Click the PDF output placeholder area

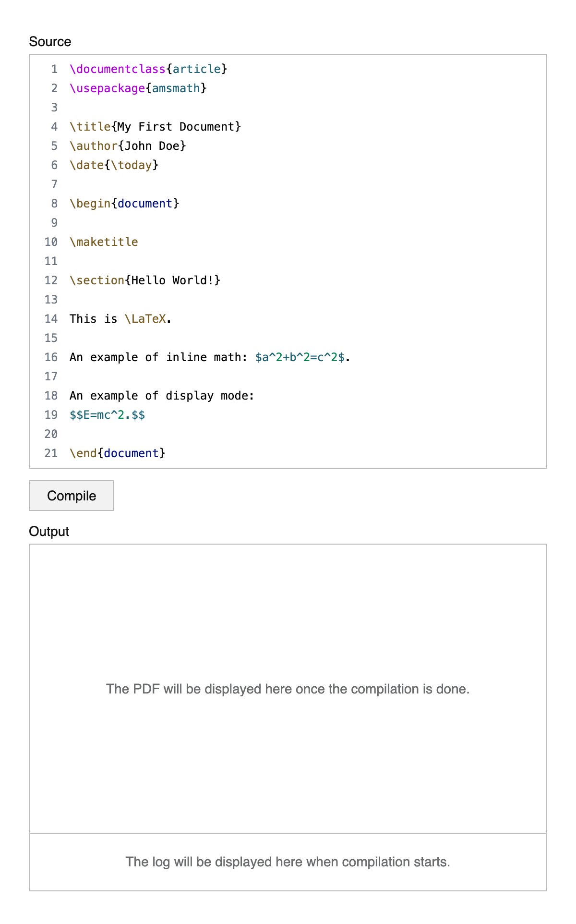click(288, 689)
